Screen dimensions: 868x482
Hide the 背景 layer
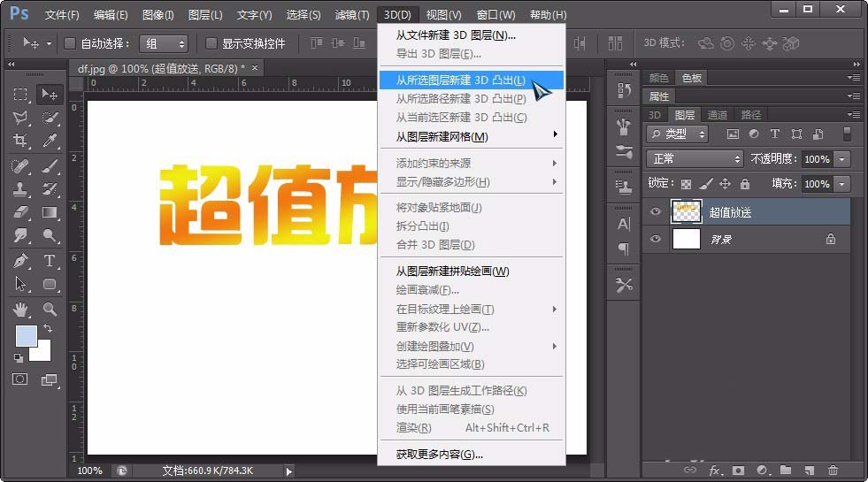click(656, 239)
